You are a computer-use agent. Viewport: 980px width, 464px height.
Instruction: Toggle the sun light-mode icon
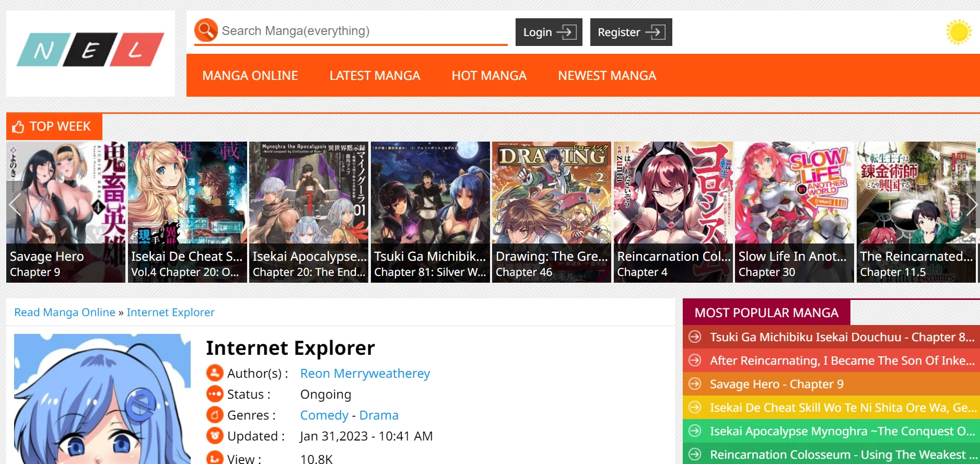coord(959,32)
